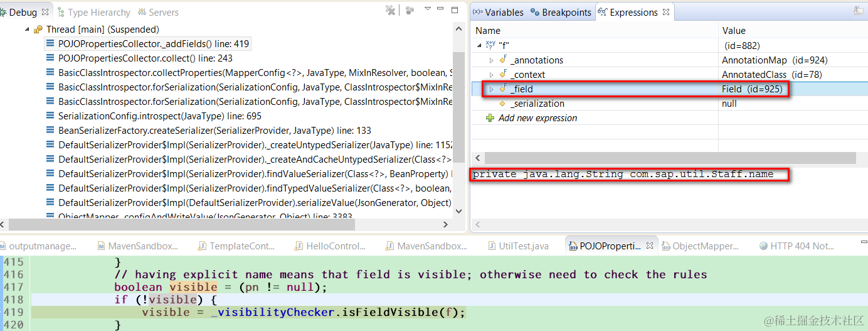Expand the _context field node
This screenshot has height=331, width=868.
pos(492,75)
